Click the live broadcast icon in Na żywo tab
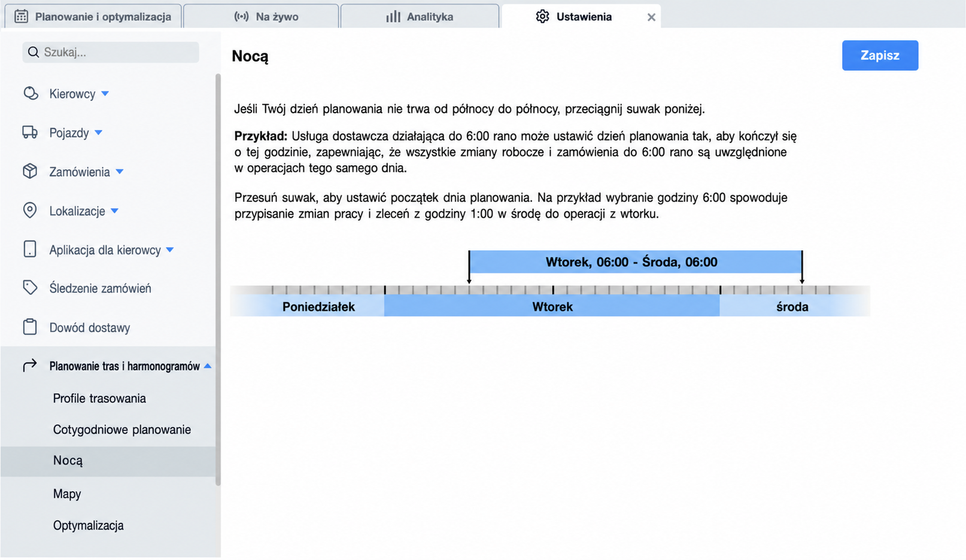966x560 pixels. point(241,16)
